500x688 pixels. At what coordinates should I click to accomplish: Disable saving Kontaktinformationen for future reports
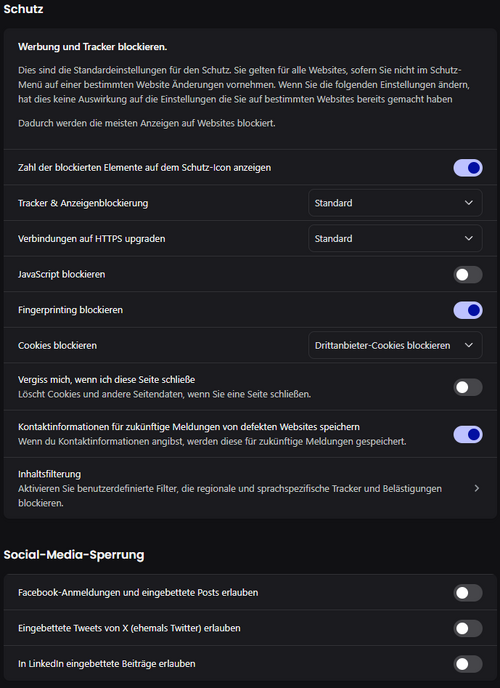coord(468,434)
